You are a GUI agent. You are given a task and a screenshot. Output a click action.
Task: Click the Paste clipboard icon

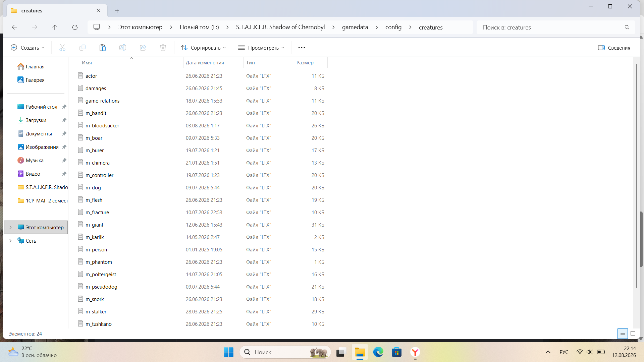(x=103, y=48)
